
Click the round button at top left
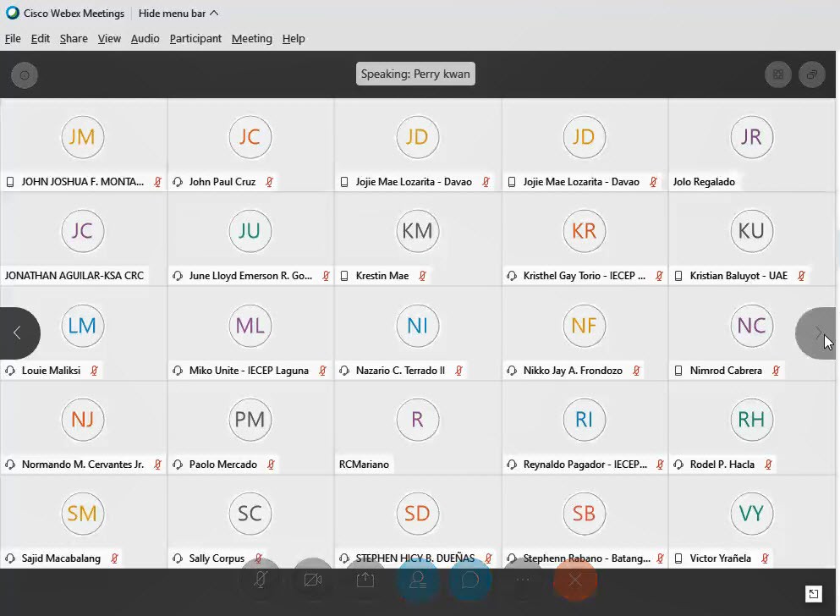24,75
